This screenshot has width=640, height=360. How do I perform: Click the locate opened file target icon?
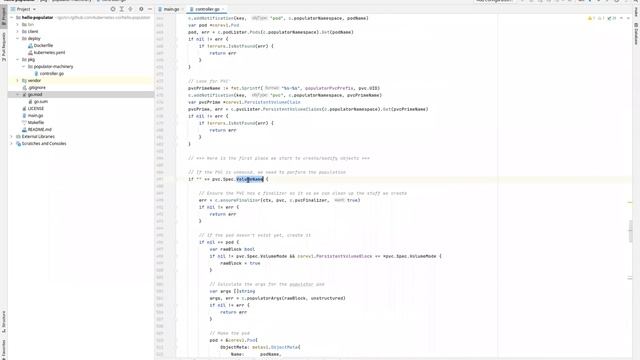coord(113,9)
